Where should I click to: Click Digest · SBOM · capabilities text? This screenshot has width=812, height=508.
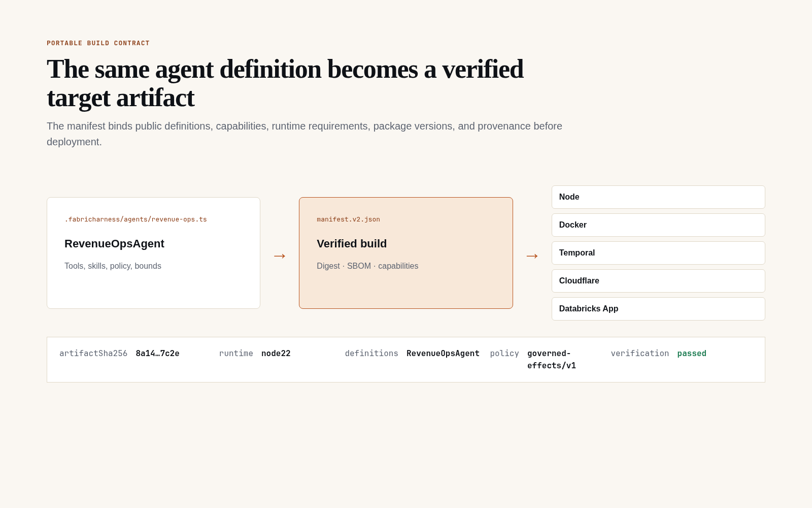point(367,266)
